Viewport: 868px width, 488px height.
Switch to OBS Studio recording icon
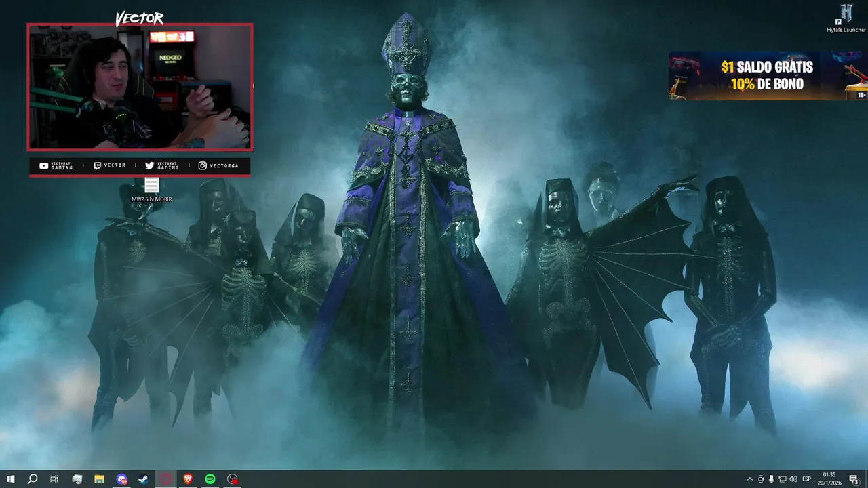[233, 479]
